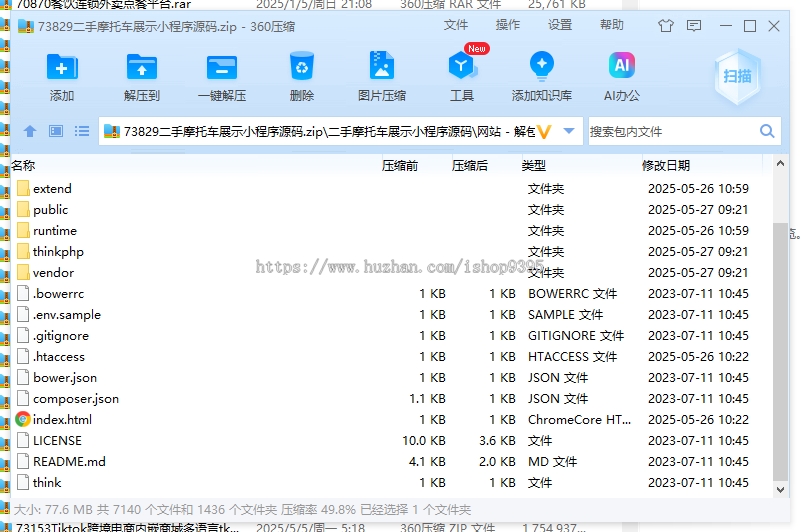Click the 扫描 scan hexagon button
800x532 pixels.
tap(737, 77)
